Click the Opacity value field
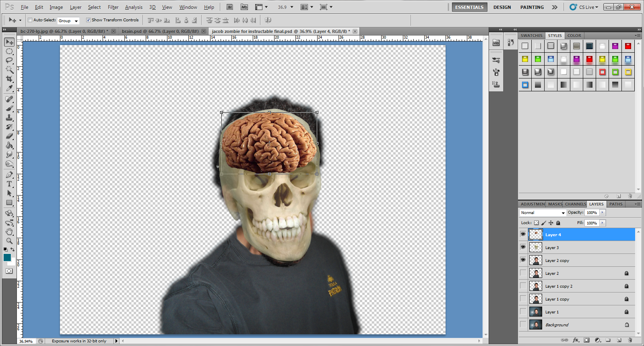Viewport: 644px width, 346px height. [592, 212]
